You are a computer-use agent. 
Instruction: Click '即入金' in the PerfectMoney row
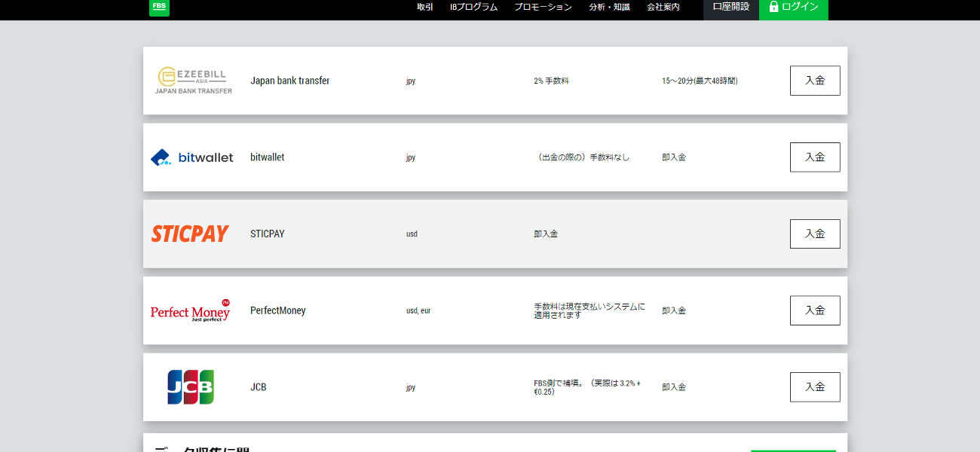click(x=674, y=310)
